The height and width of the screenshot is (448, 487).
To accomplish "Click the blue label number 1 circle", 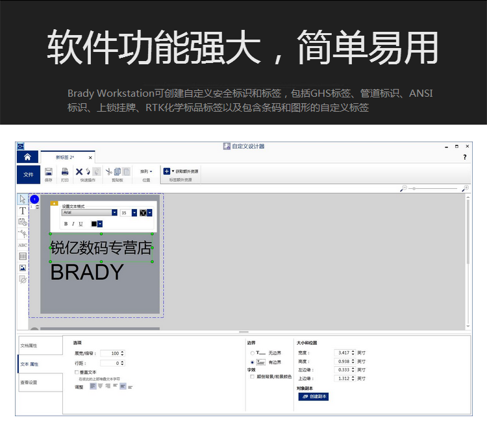I will (x=34, y=199).
